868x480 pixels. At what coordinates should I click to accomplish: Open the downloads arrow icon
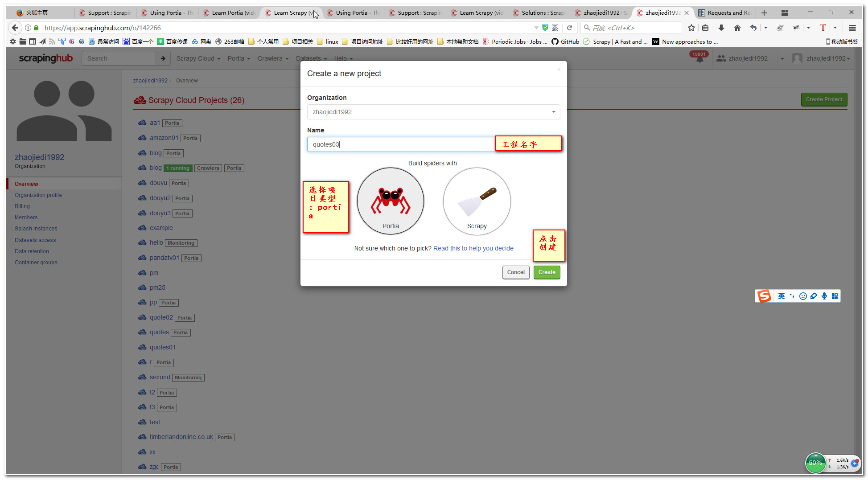click(x=721, y=28)
